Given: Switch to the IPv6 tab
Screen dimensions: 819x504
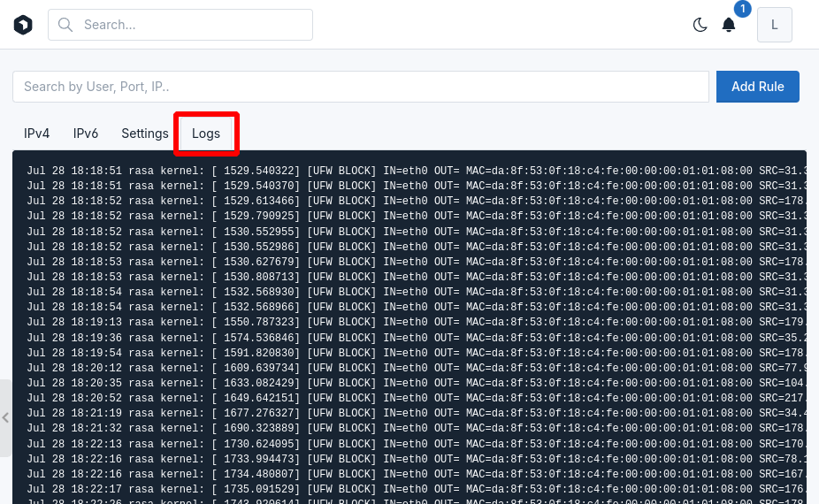Looking at the screenshot, I should (86, 134).
